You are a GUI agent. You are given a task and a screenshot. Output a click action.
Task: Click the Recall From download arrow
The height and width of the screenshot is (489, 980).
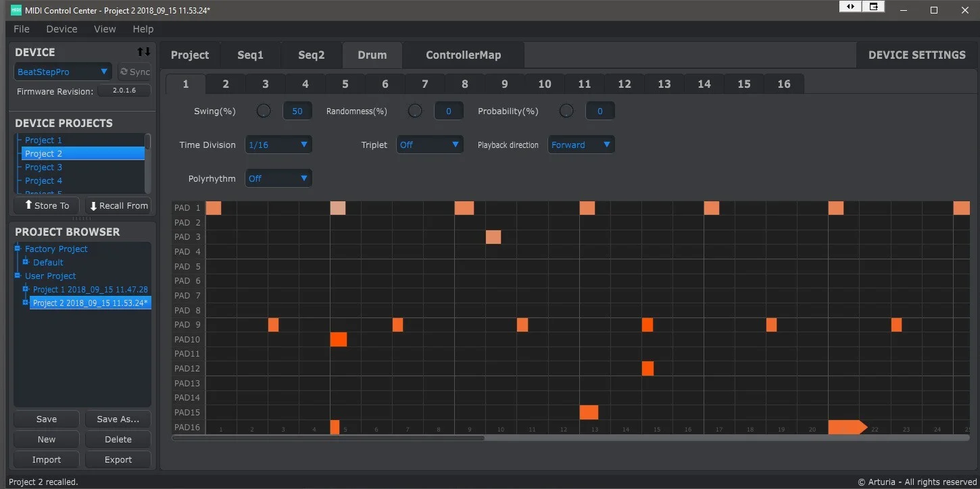[93, 206]
